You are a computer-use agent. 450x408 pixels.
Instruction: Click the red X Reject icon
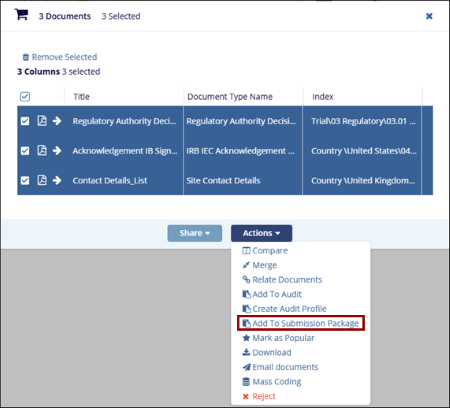(246, 396)
